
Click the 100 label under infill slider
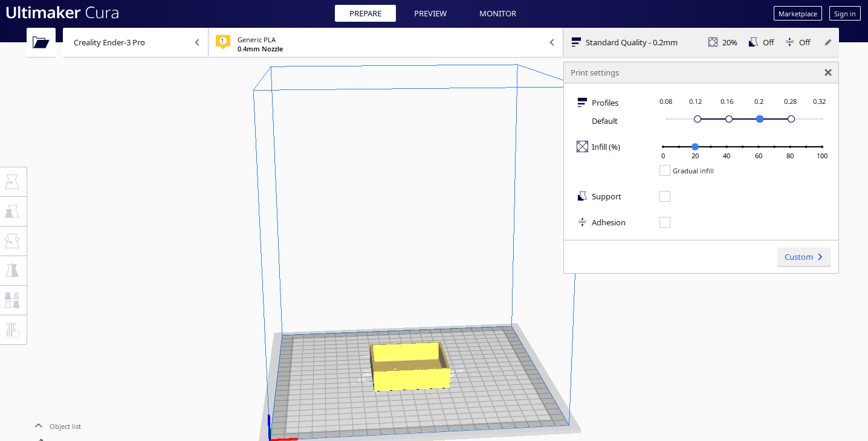(x=822, y=156)
